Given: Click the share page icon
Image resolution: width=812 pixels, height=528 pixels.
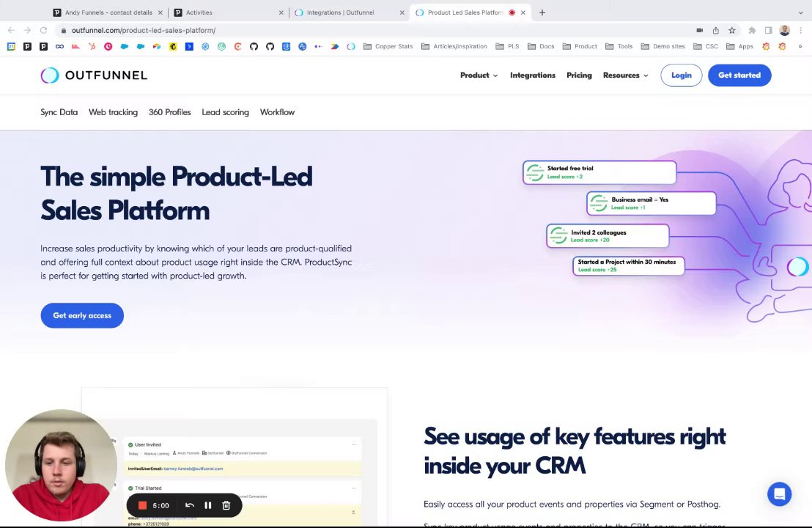Looking at the screenshot, I should [716, 30].
